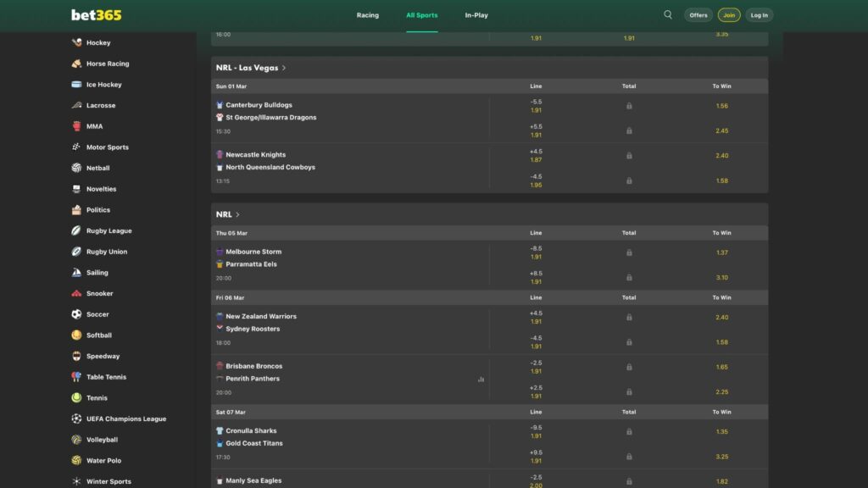868x488 pixels.
Task: Select Canterbury Bulldogs To Win odds 1.56
Action: [721, 106]
